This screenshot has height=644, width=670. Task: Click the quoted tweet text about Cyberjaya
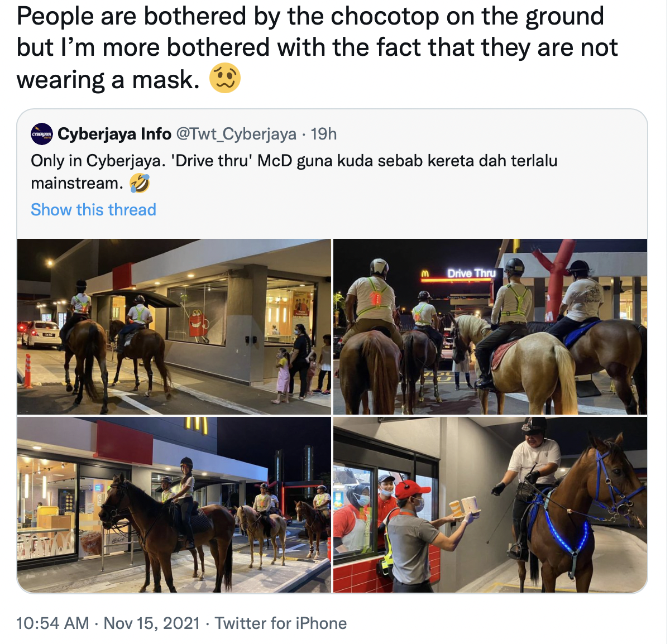point(294,172)
